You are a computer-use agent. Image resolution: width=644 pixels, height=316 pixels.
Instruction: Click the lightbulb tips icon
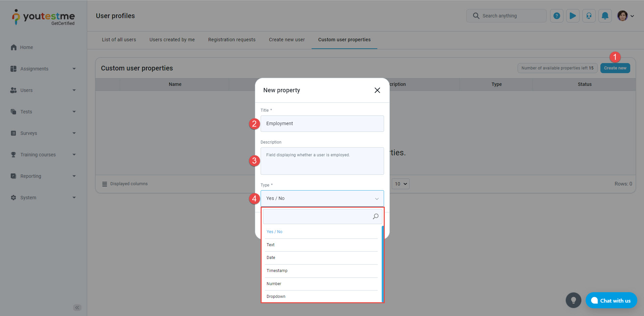[x=573, y=300]
